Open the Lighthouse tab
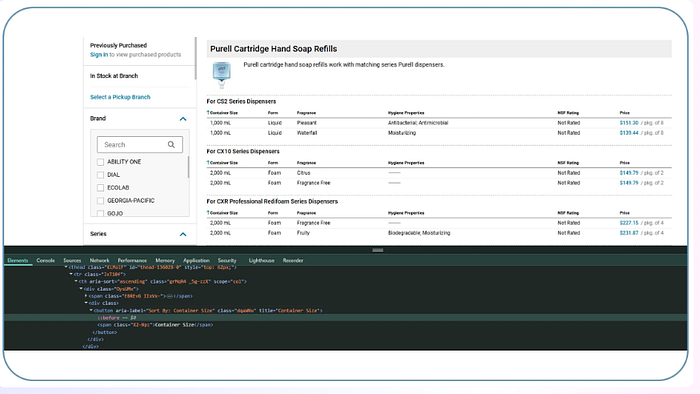700x394 pixels. [262, 261]
